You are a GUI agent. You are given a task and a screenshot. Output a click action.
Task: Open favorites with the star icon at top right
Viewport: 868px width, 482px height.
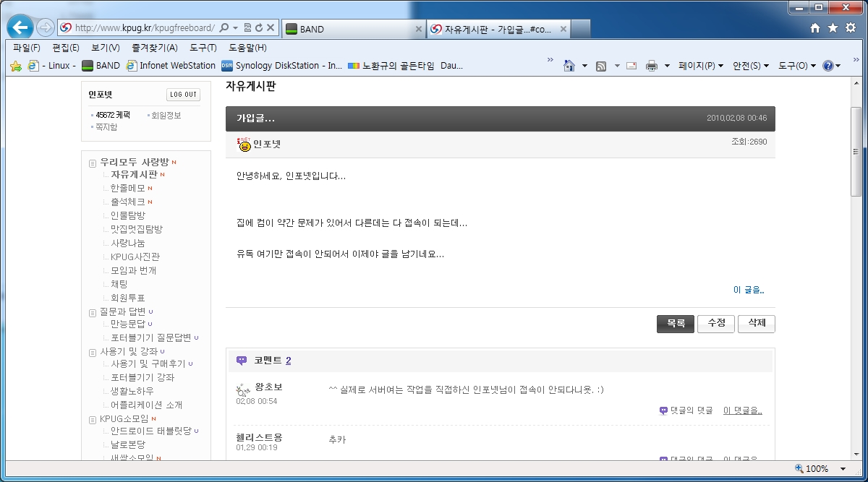[833, 28]
